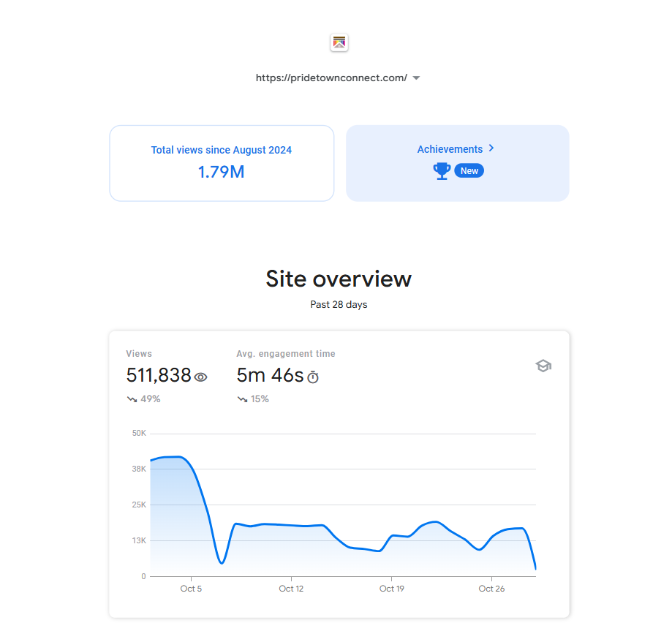
Task: Click the 1.79M total views figure
Action: click(x=222, y=173)
